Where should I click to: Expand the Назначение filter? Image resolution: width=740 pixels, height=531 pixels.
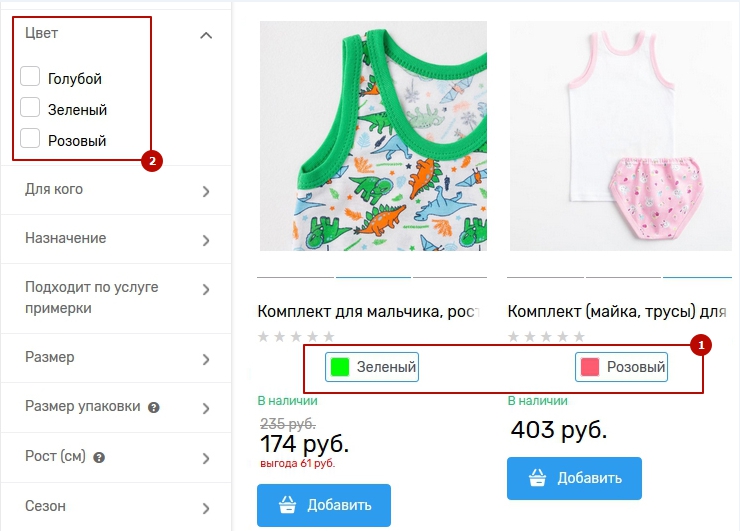(x=206, y=240)
